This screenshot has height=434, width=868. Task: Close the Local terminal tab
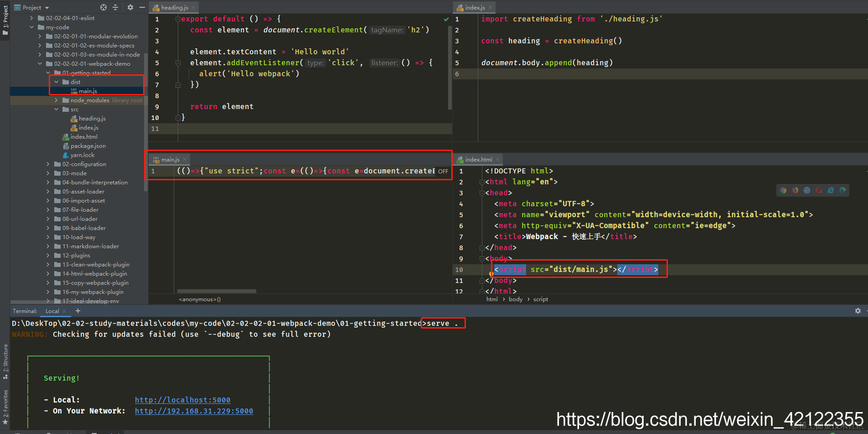coord(64,311)
